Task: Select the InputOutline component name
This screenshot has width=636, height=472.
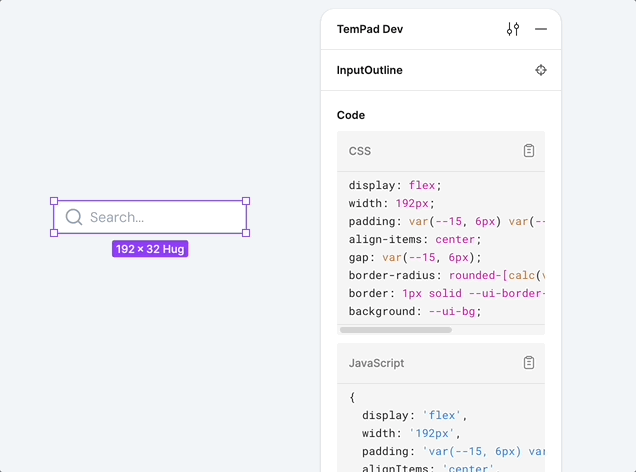Action: click(x=370, y=71)
